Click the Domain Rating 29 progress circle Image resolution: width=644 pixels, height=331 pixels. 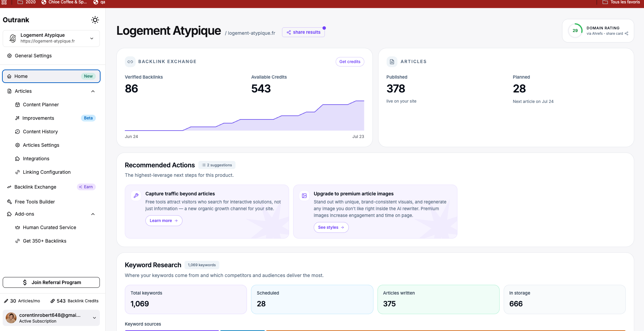[x=575, y=31]
